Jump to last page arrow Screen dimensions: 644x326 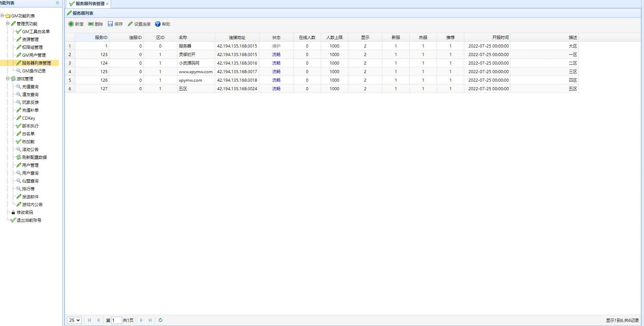150,320
